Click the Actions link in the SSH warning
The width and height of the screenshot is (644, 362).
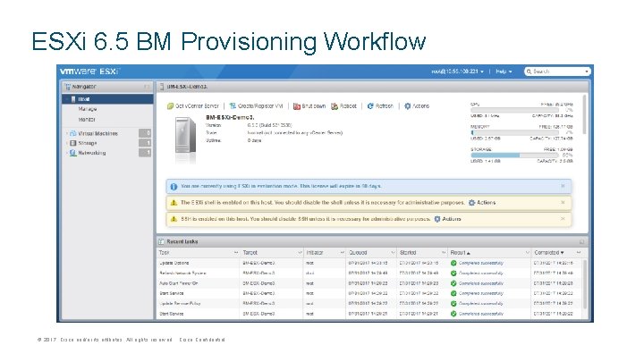pyautogui.click(x=452, y=219)
